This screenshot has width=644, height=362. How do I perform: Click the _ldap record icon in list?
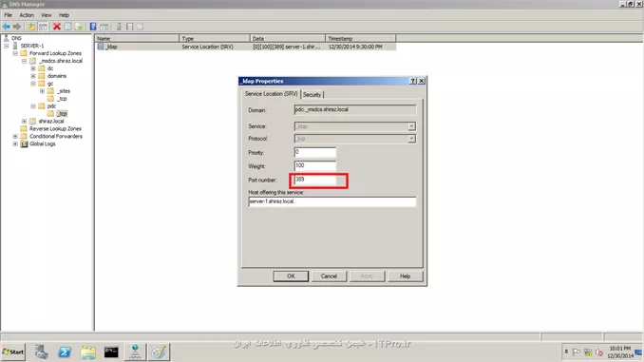click(101, 47)
